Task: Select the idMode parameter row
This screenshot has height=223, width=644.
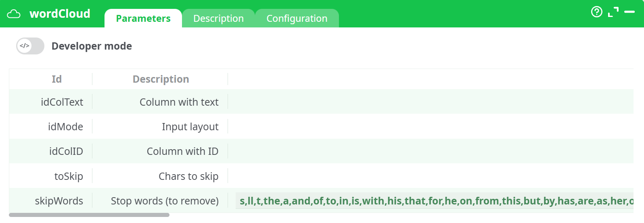Action: (x=65, y=127)
